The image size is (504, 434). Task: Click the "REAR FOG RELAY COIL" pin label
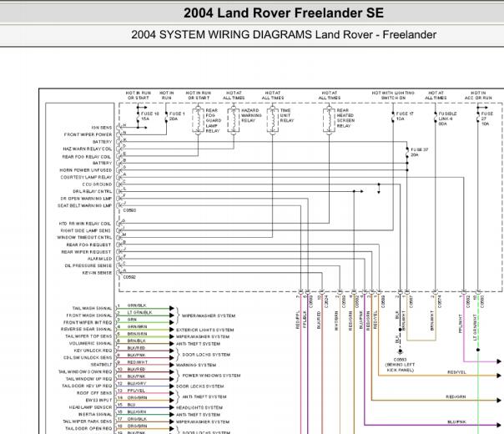coord(87,157)
